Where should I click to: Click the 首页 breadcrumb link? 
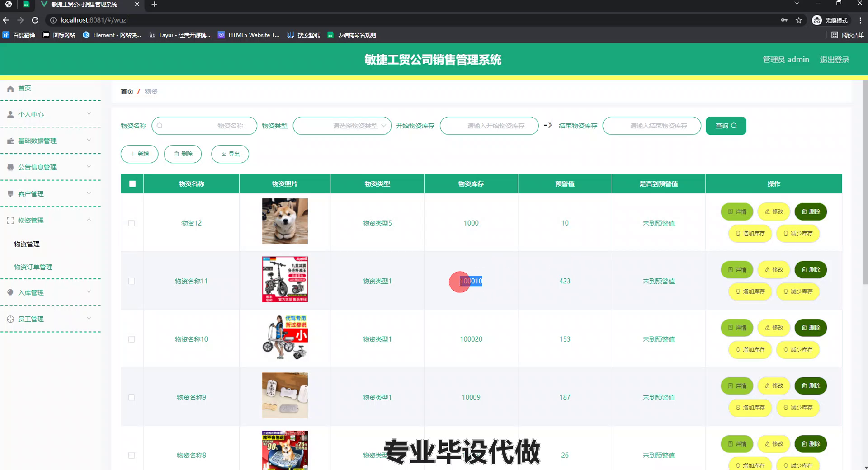127,92
